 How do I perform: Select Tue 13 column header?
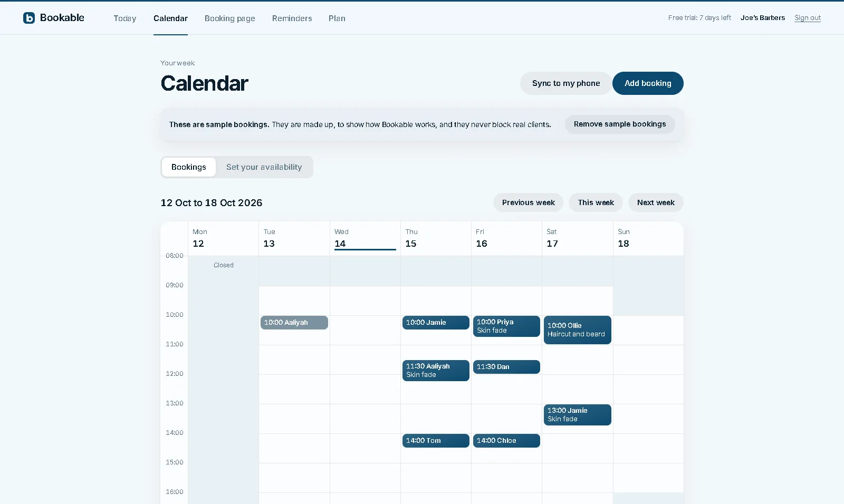pos(294,239)
